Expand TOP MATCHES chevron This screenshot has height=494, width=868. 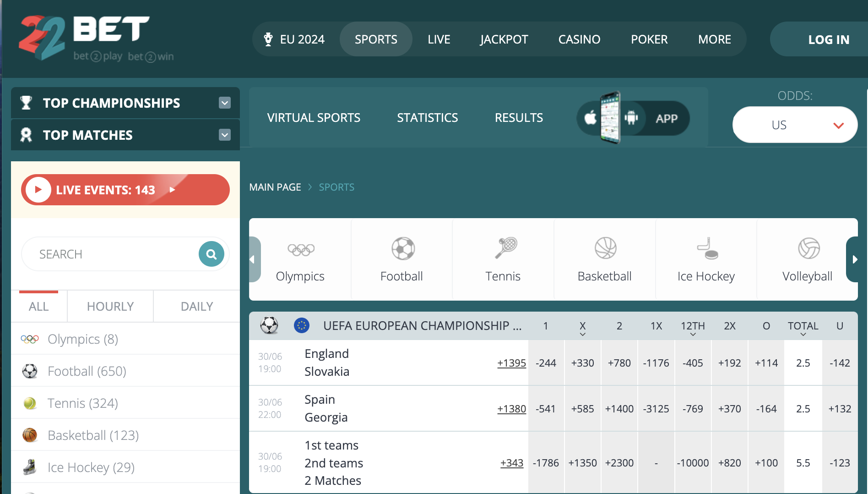[224, 135]
